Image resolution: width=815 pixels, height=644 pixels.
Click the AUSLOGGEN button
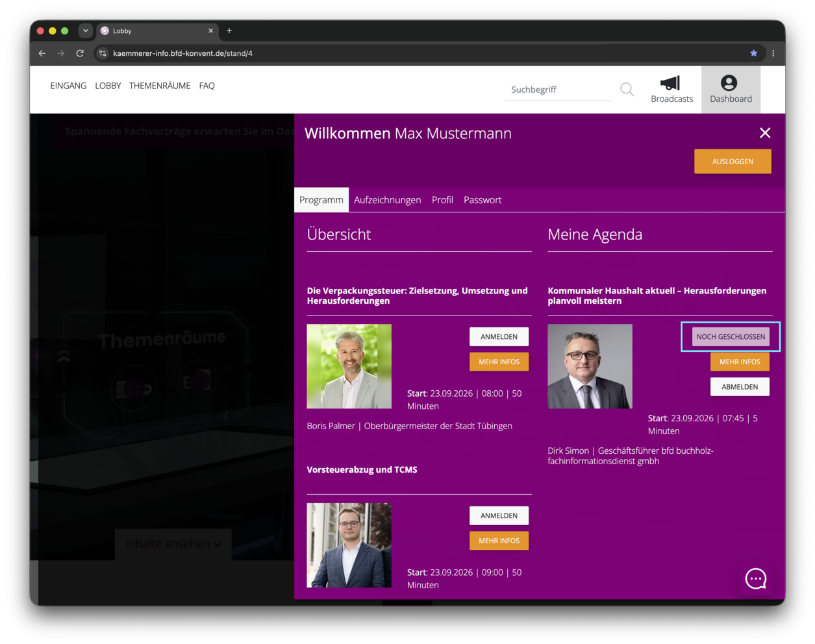pyautogui.click(x=733, y=162)
